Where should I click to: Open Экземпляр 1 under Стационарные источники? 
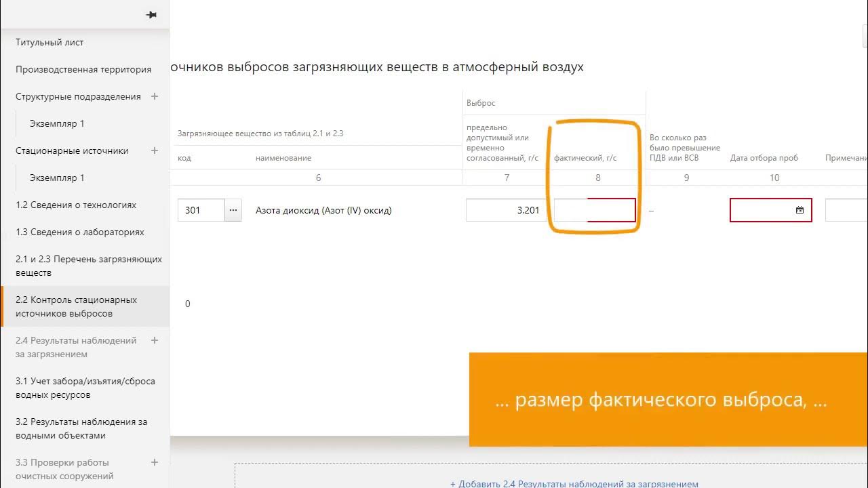click(x=57, y=178)
